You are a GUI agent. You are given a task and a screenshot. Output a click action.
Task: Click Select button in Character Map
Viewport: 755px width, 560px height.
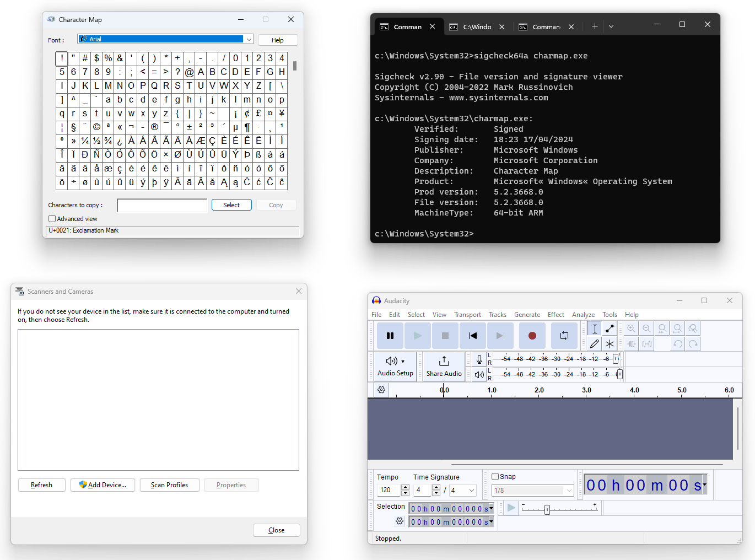(231, 205)
